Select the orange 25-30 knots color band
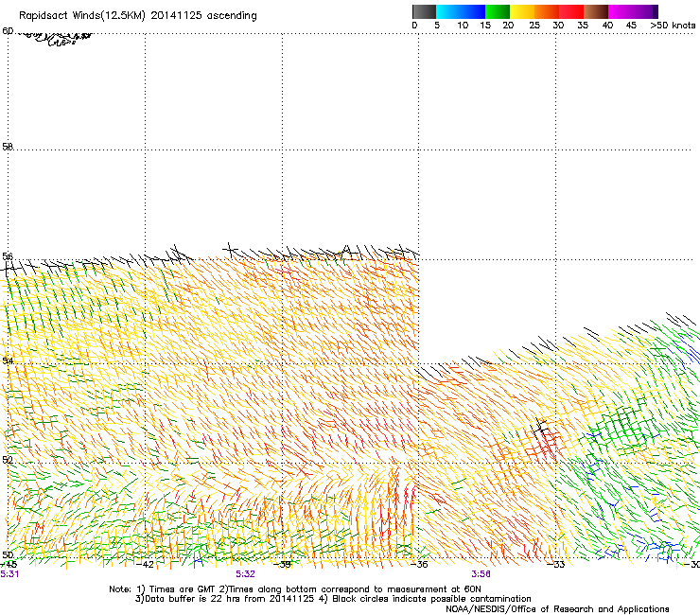 tap(547, 11)
